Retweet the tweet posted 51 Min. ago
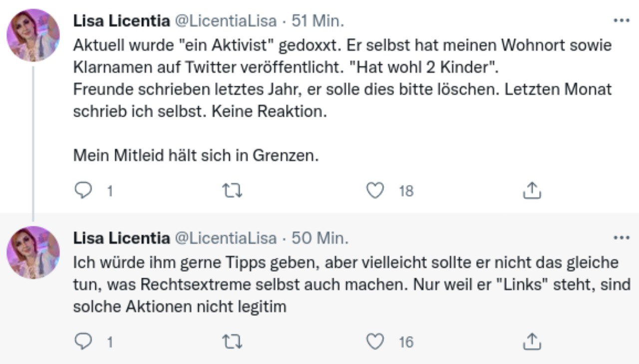 (232, 190)
